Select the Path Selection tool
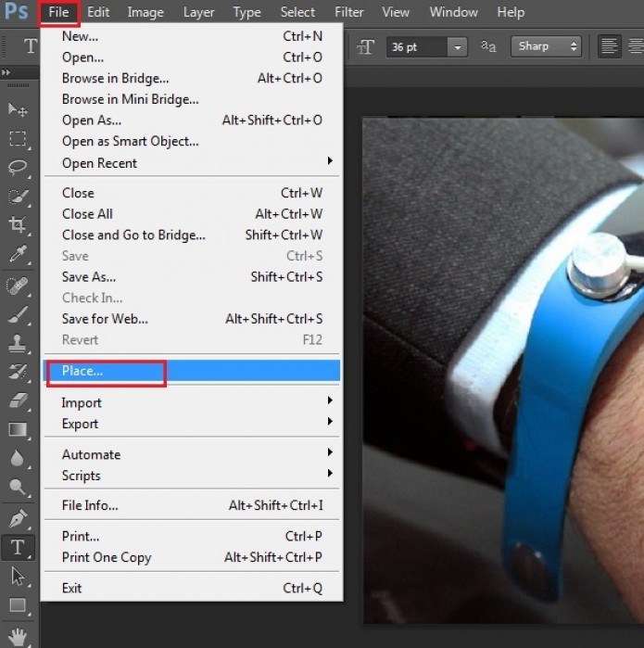 click(x=18, y=576)
